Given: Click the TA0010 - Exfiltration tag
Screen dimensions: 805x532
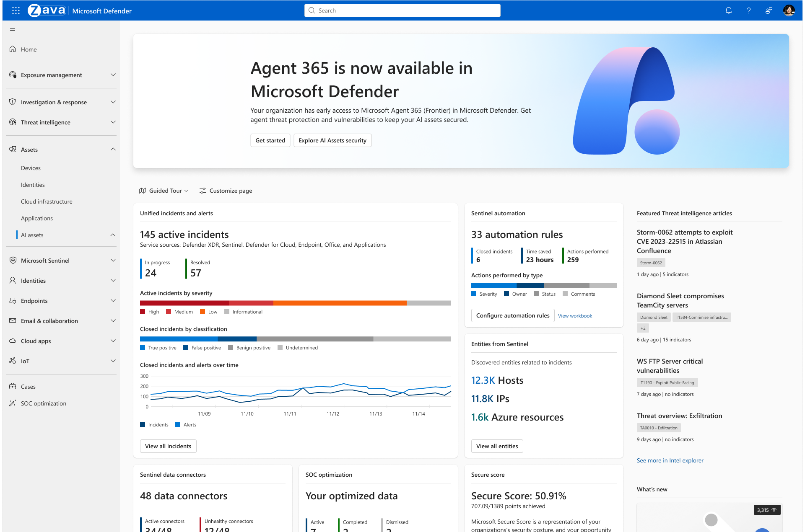Looking at the screenshot, I should pyautogui.click(x=659, y=428).
